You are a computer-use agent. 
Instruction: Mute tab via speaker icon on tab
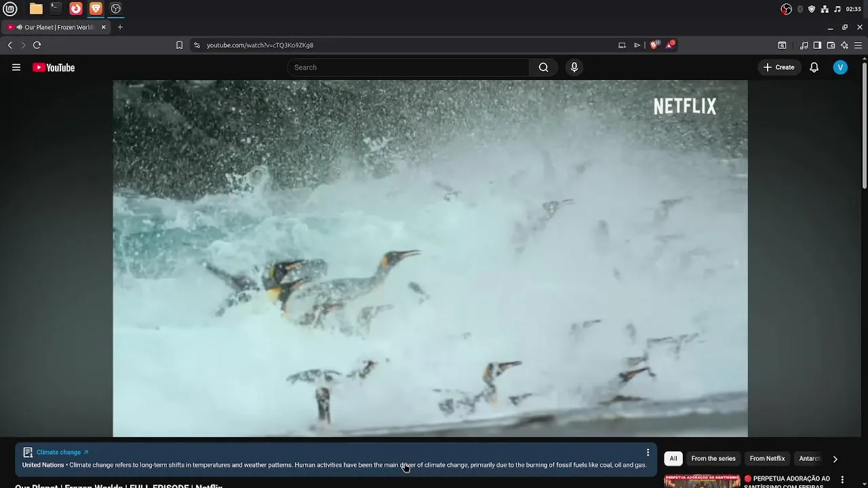coord(19,27)
